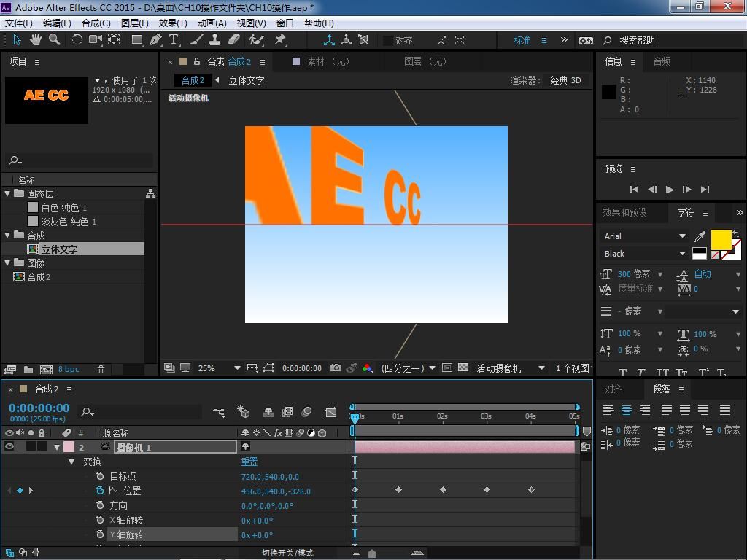Create a new composition in Project panel
Viewport: 747px width, 560px height.
(46, 369)
